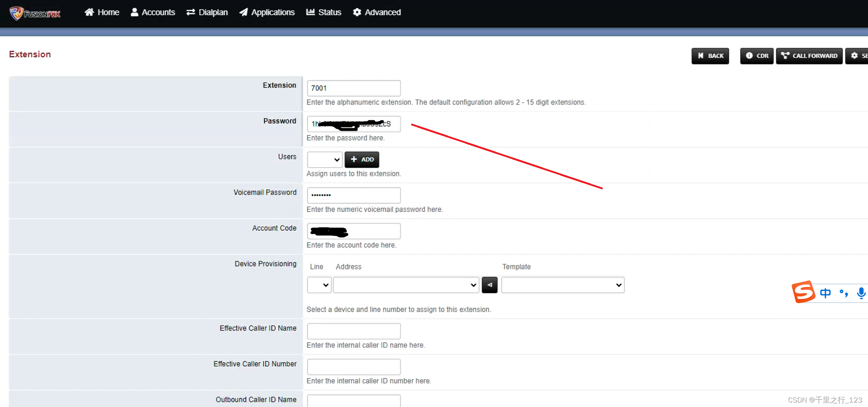Click the arrow icon beside Address dropdown
This screenshot has width=868, height=407.
[490, 285]
